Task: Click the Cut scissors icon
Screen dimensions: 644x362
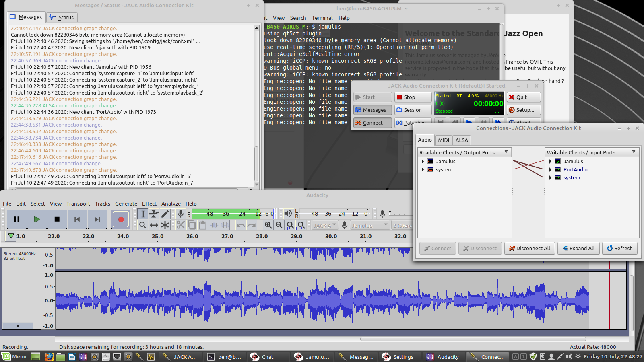Action: [181, 225]
